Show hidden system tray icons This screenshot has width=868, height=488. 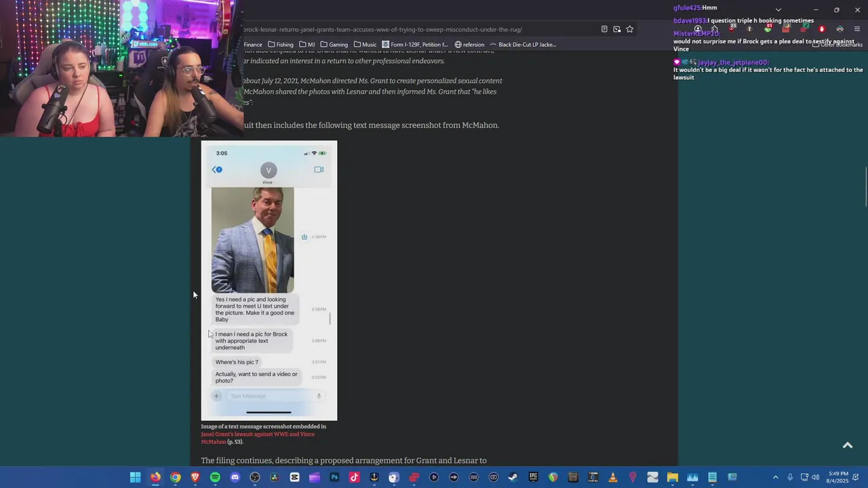point(776,477)
